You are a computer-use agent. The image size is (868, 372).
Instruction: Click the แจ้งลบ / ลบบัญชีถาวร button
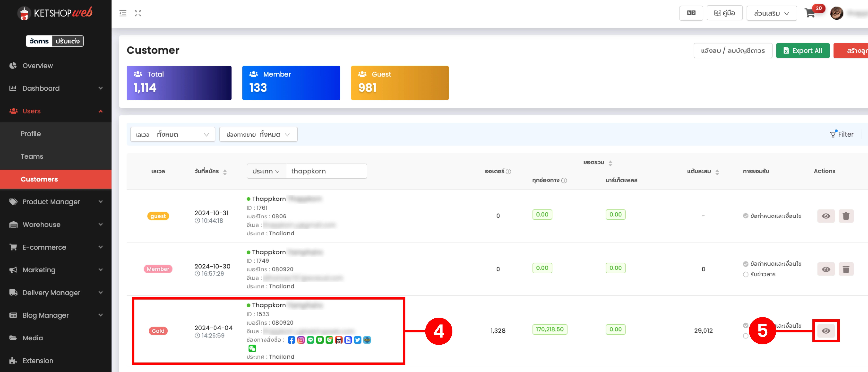point(733,51)
